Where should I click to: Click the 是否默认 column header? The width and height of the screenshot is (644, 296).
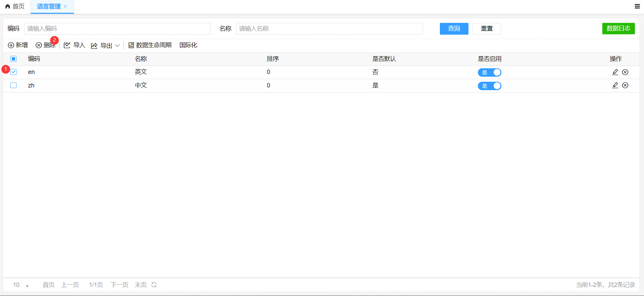pyautogui.click(x=384, y=59)
